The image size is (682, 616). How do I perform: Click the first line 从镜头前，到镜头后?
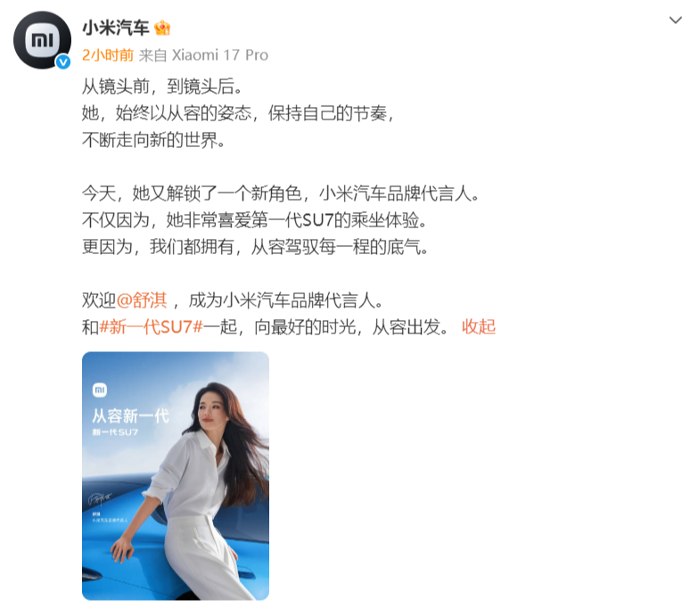161,86
